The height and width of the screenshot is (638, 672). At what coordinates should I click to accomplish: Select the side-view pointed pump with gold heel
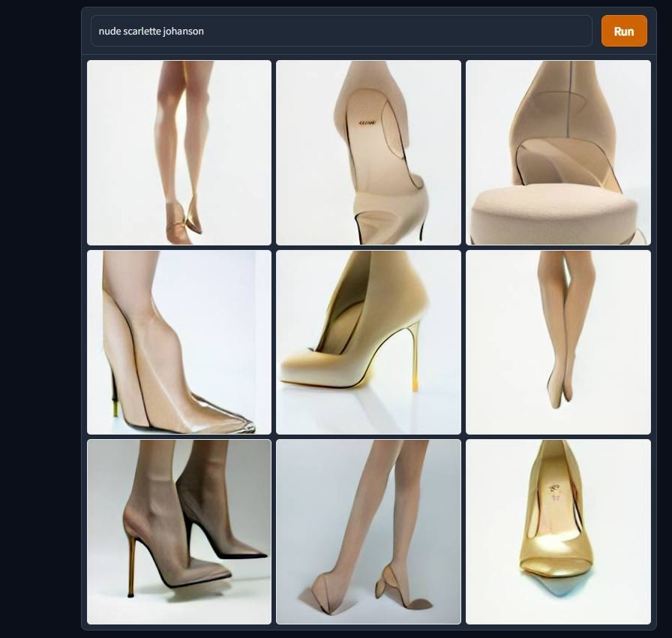[x=179, y=342]
